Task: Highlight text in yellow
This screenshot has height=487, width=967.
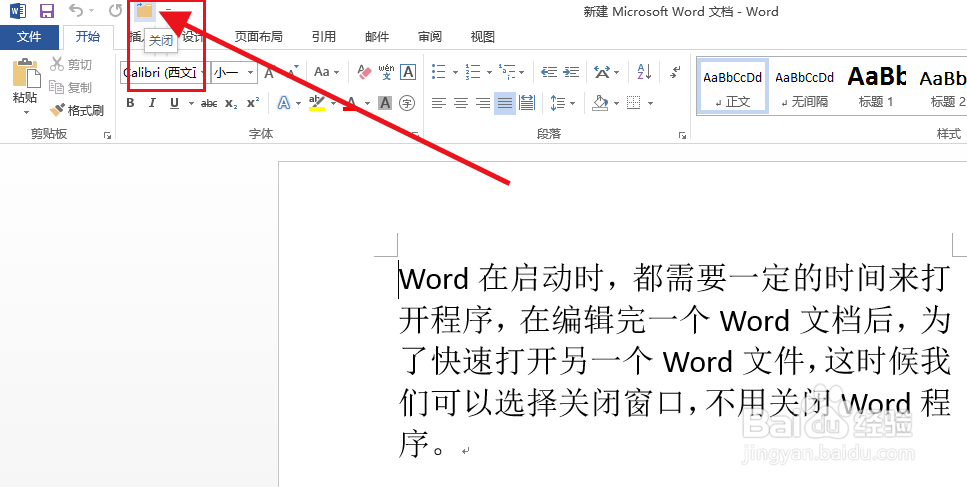Action: click(x=317, y=103)
